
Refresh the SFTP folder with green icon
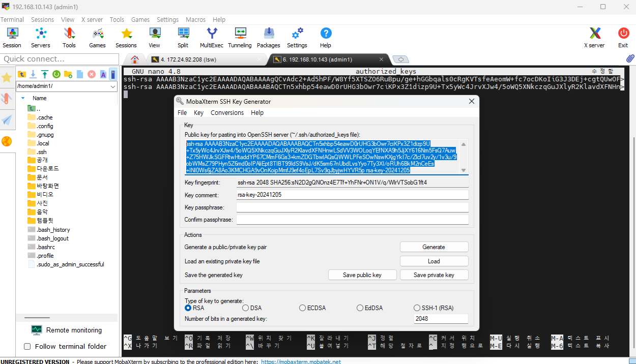pos(56,74)
